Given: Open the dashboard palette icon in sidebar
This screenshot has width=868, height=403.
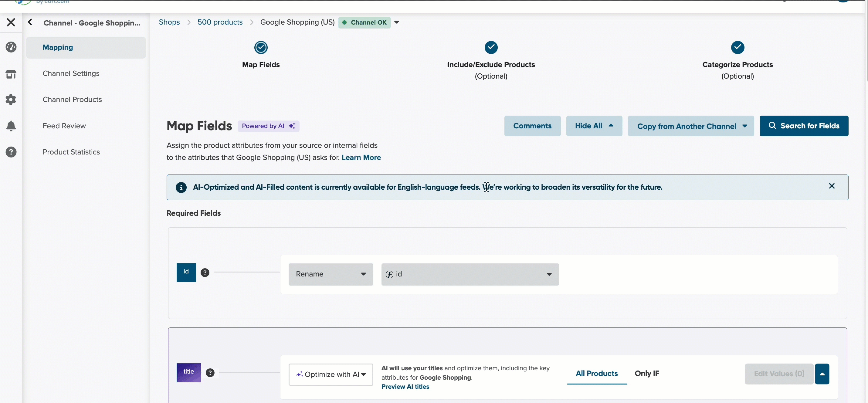Looking at the screenshot, I should pyautogui.click(x=11, y=47).
